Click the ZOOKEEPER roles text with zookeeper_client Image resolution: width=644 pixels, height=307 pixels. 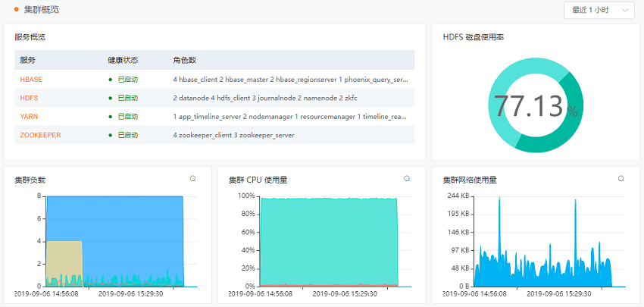click(x=233, y=135)
